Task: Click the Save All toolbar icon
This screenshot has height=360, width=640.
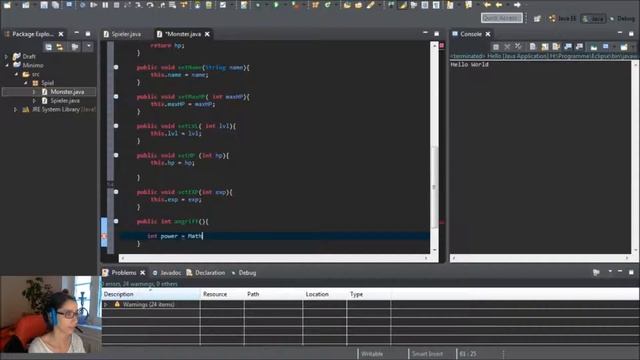Action: tap(55, 5)
